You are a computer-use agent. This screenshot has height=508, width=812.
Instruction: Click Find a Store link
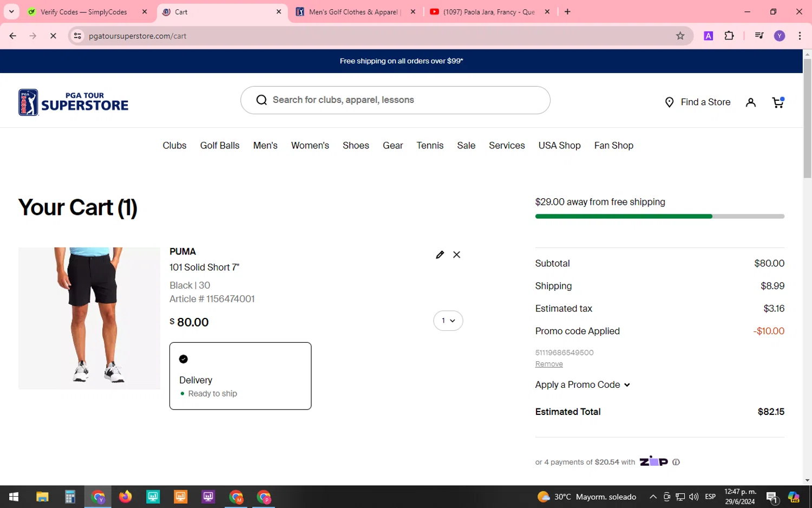[x=698, y=102]
